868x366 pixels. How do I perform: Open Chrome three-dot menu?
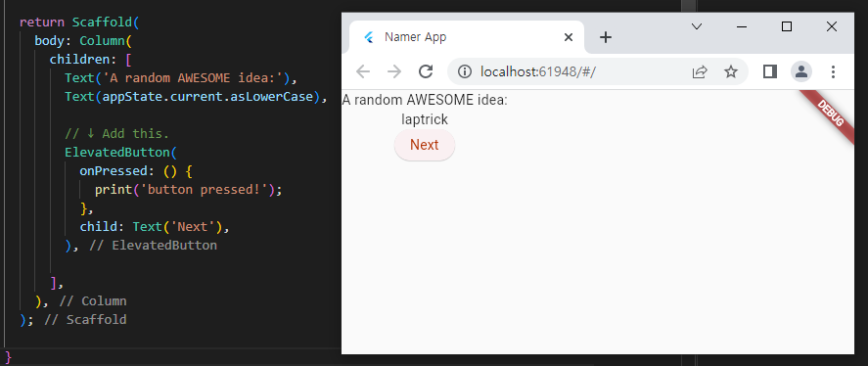[x=833, y=71]
